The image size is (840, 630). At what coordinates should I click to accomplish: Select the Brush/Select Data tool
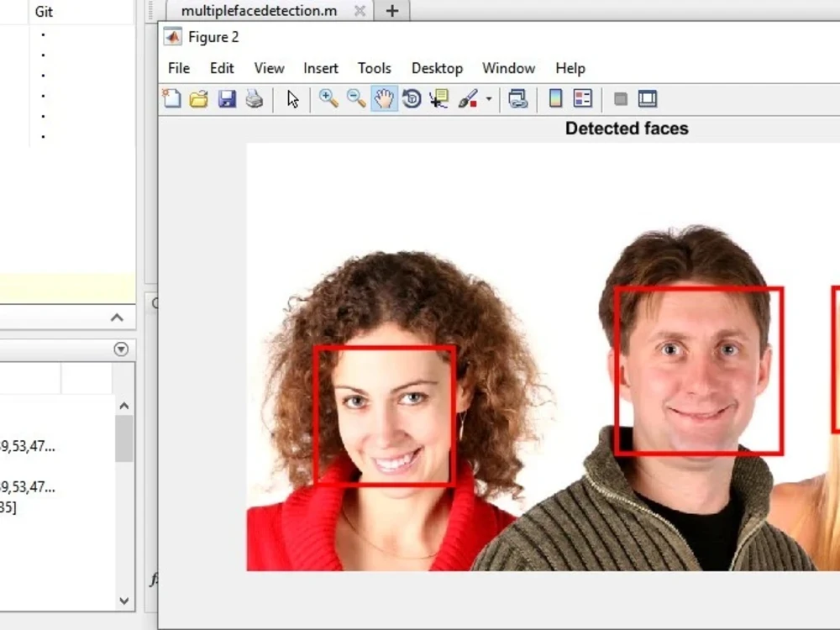(x=468, y=98)
